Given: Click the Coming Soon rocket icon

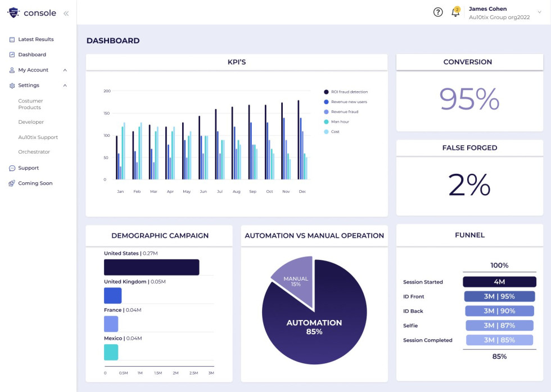Looking at the screenshot, I should pos(12,183).
